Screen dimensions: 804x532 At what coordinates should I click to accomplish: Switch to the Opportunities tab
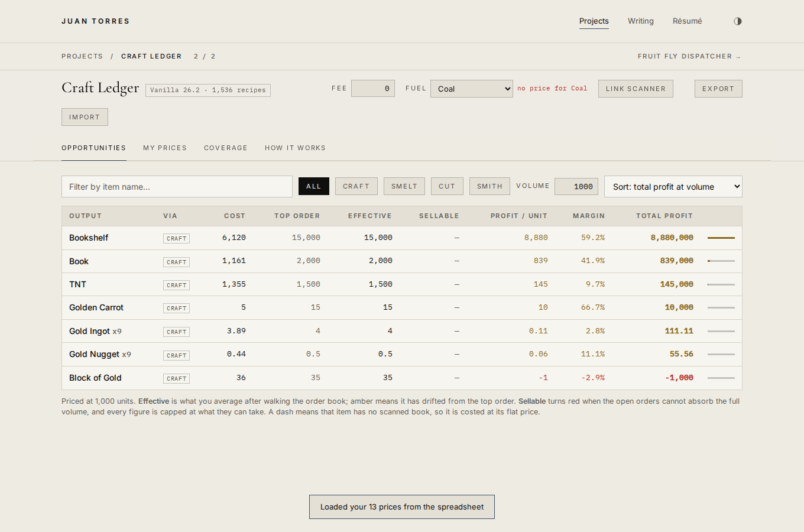pos(94,148)
